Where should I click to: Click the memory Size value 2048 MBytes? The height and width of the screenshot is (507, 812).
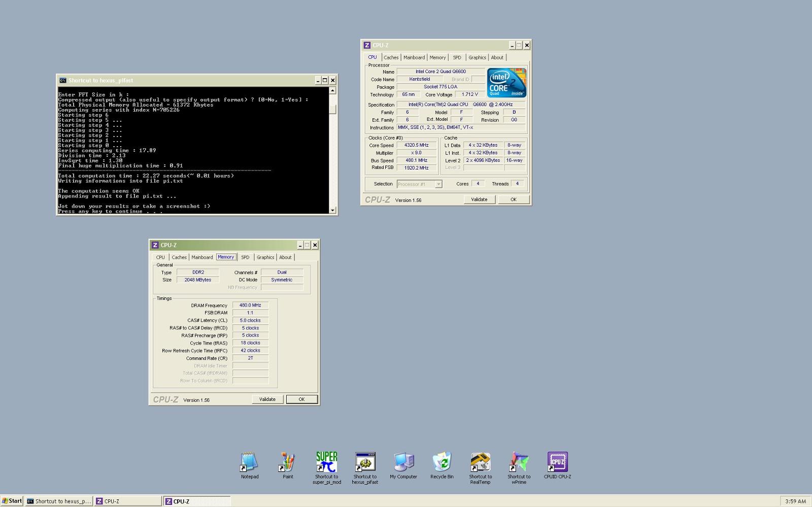tap(198, 280)
